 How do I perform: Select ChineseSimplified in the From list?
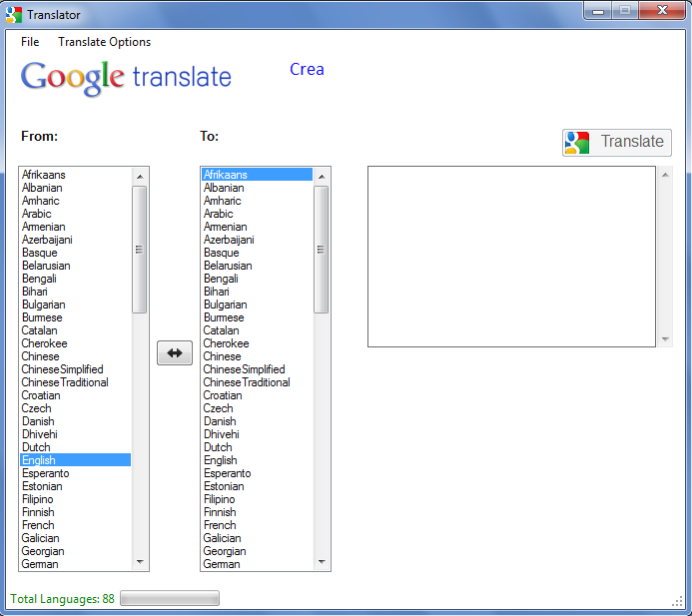pyautogui.click(x=76, y=369)
